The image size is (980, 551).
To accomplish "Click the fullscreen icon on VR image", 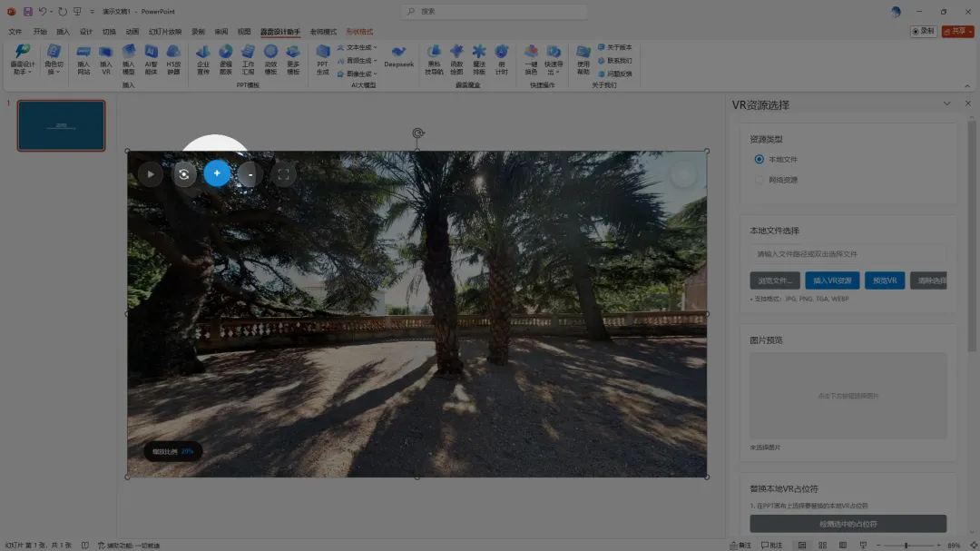I will pyautogui.click(x=284, y=174).
